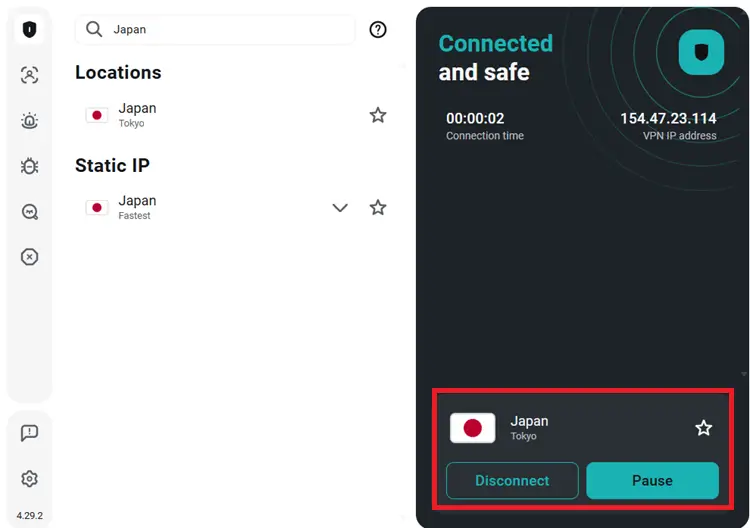The height and width of the screenshot is (528, 750).
Task: Open the Alert siren icon in sidebar
Action: tap(29, 121)
